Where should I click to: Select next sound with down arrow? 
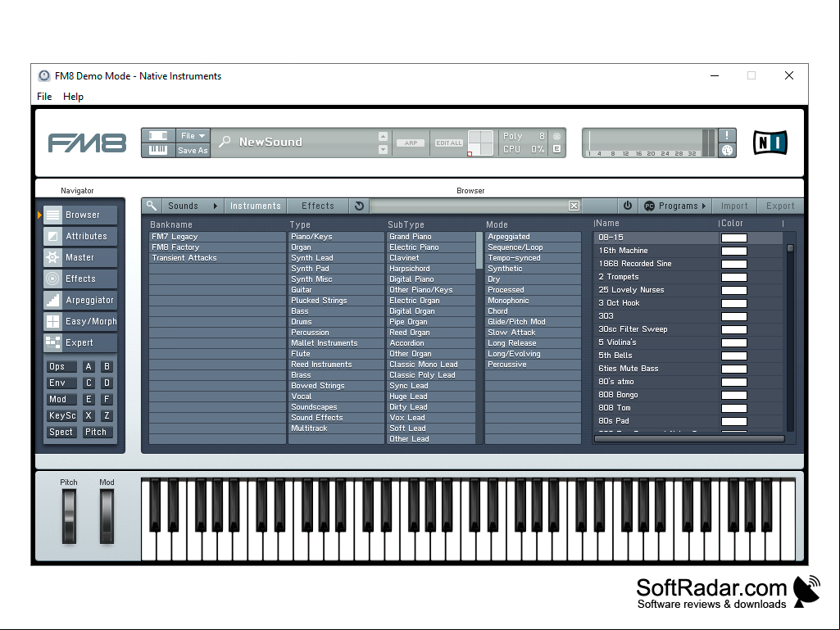pyautogui.click(x=383, y=149)
